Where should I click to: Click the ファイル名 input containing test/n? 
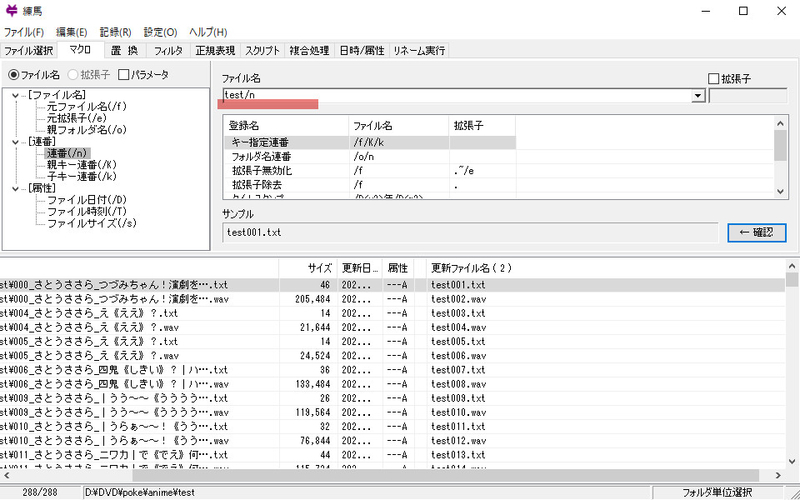457,95
